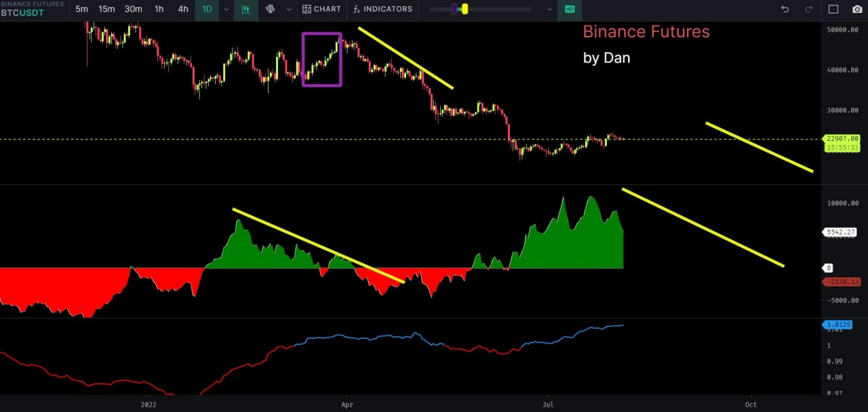Click the redo arrow icon
868x412 pixels.
click(808, 9)
